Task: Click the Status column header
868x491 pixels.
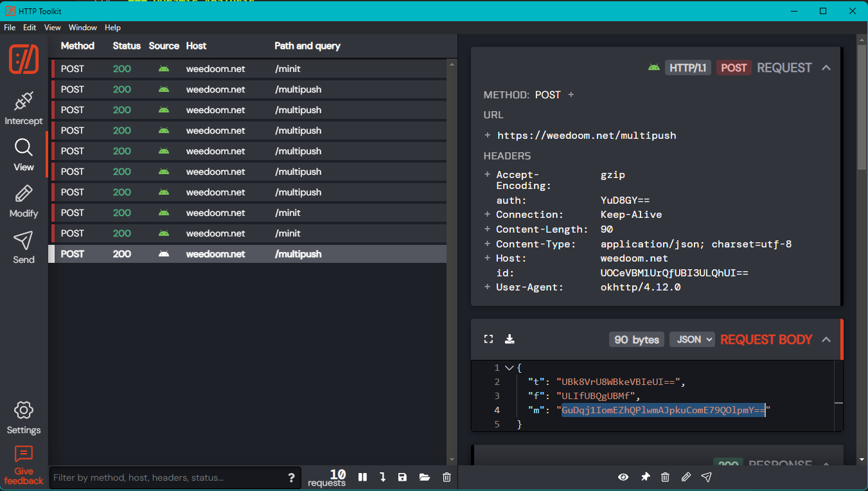Action: pyautogui.click(x=127, y=46)
